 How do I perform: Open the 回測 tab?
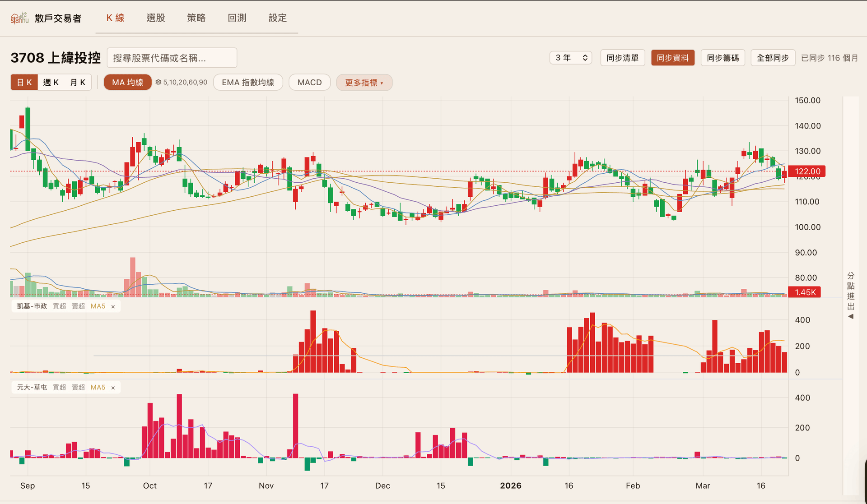pos(237,18)
